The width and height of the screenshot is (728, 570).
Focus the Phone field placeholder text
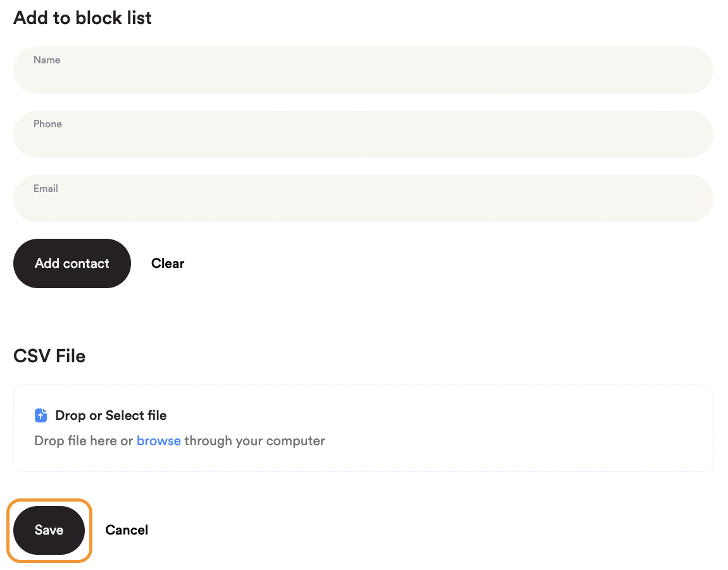coord(47,123)
